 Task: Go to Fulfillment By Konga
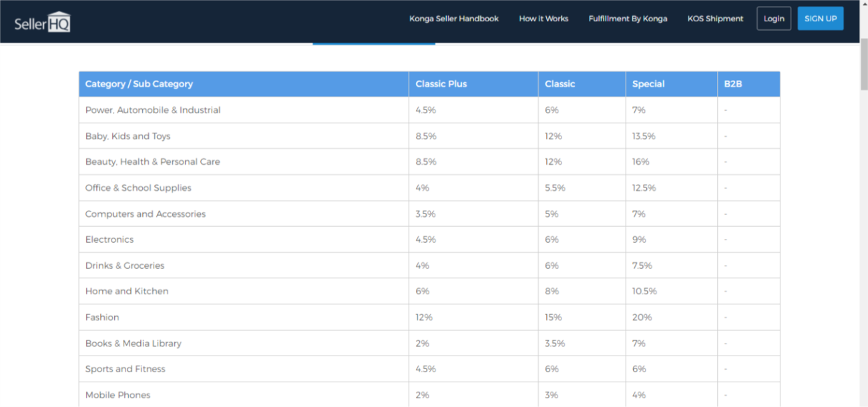628,19
